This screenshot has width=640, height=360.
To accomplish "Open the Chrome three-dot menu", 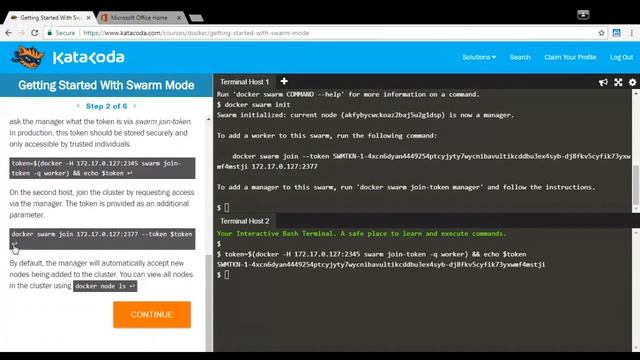I will (x=631, y=33).
